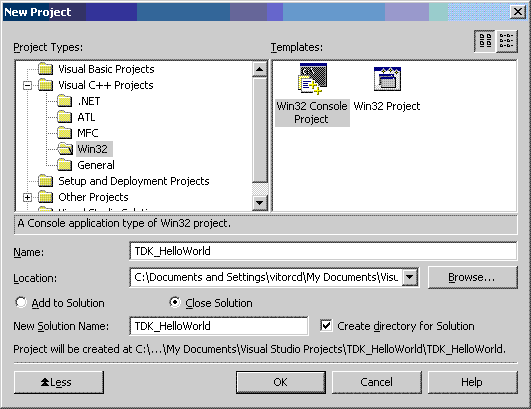Select General under Visual C++ Projects

coord(96,165)
